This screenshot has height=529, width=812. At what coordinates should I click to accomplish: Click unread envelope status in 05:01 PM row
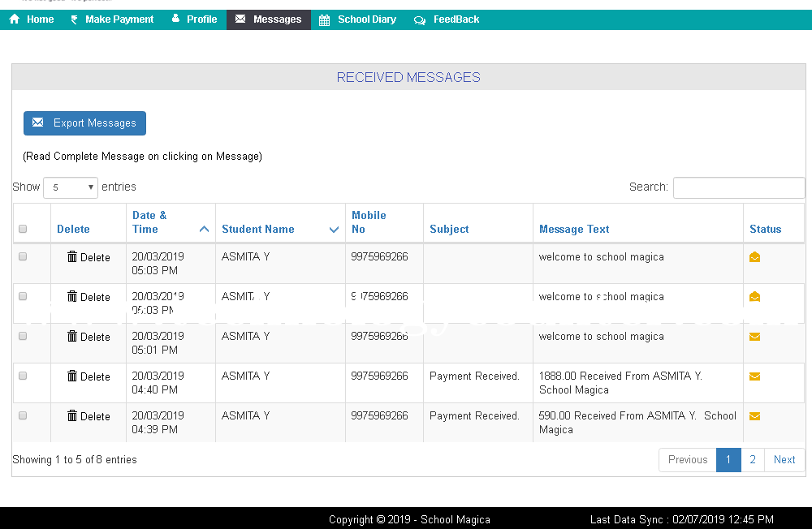[x=754, y=337]
